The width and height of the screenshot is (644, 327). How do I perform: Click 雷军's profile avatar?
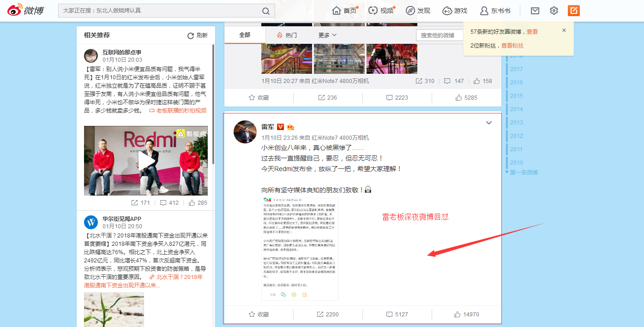[245, 132]
